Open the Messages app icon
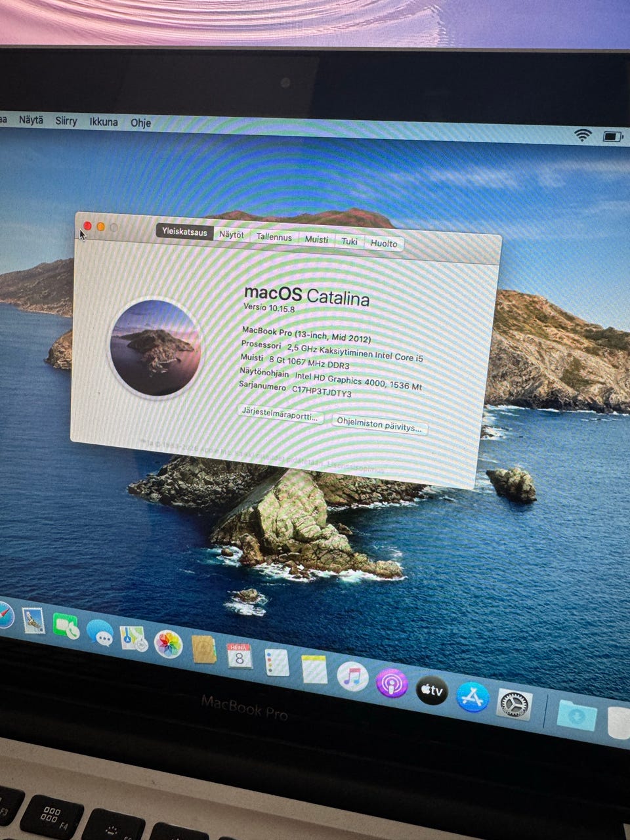Viewport: 630px width, 840px height. (100, 633)
